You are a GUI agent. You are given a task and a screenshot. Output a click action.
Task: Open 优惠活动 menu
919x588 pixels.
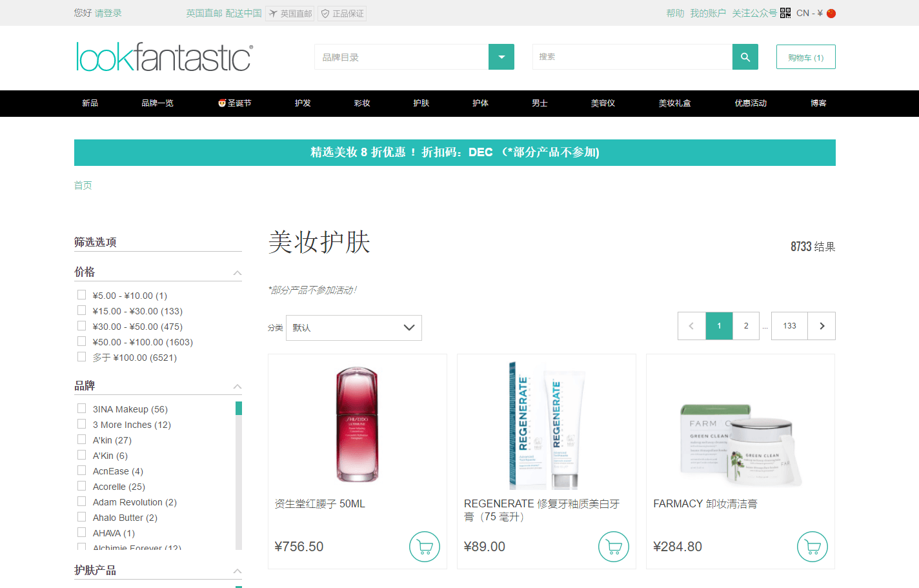point(751,103)
